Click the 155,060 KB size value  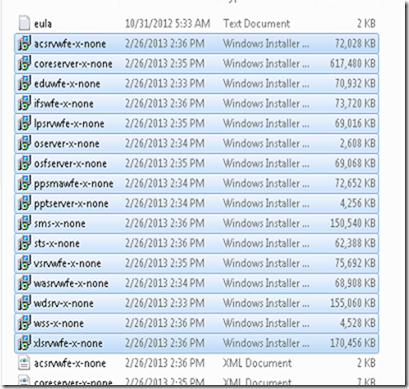pos(353,303)
